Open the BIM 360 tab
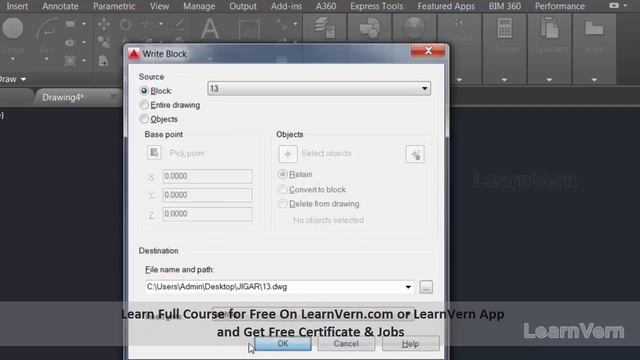The image size is (640, 360). tap(504, 6)
